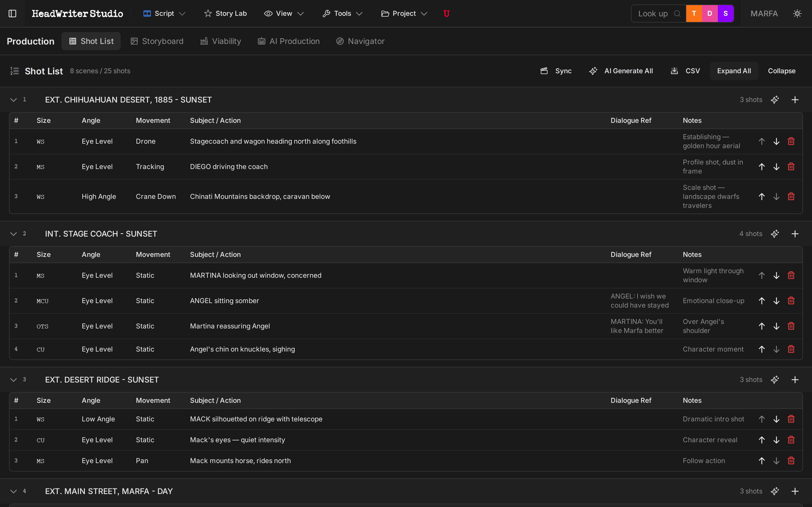
Task: Add shot to EXT. DESERT RIDGE scene
Action: tap(795, 380)
